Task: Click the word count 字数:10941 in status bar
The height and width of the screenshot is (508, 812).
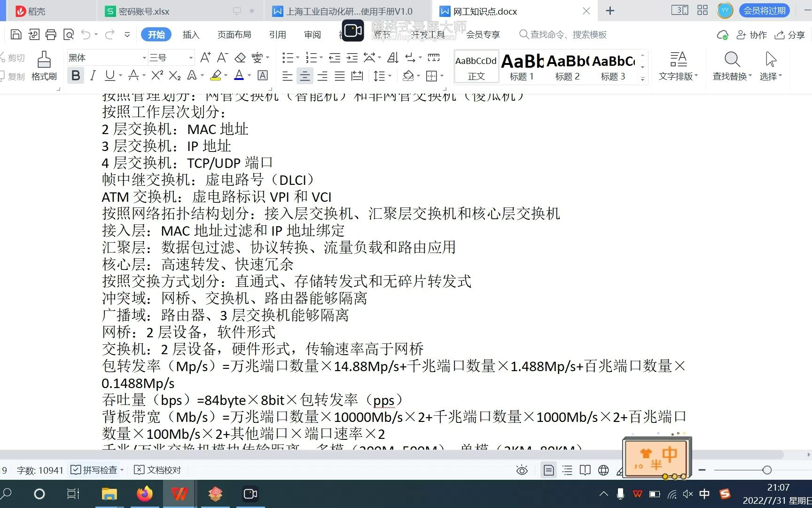Action: 40,470
